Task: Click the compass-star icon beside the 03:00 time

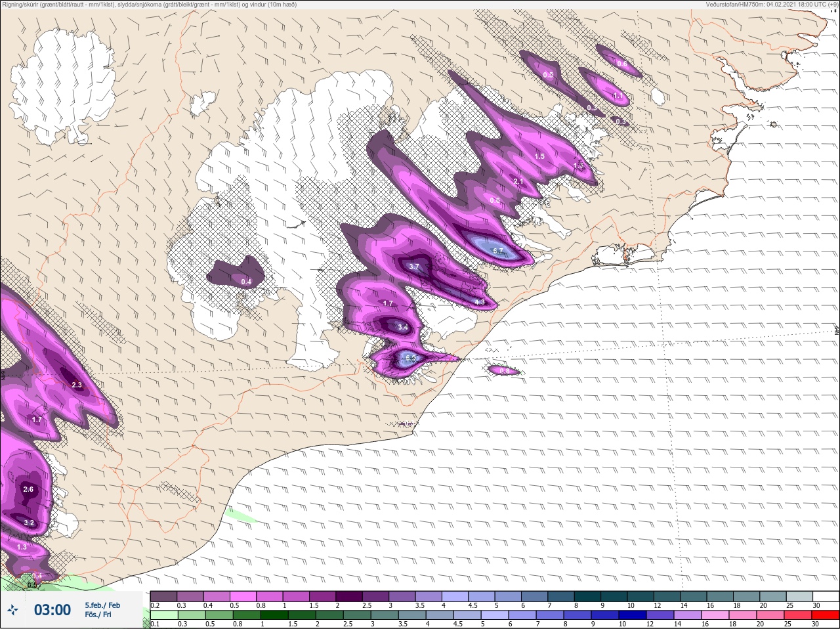Action: (x=12, y=610)
